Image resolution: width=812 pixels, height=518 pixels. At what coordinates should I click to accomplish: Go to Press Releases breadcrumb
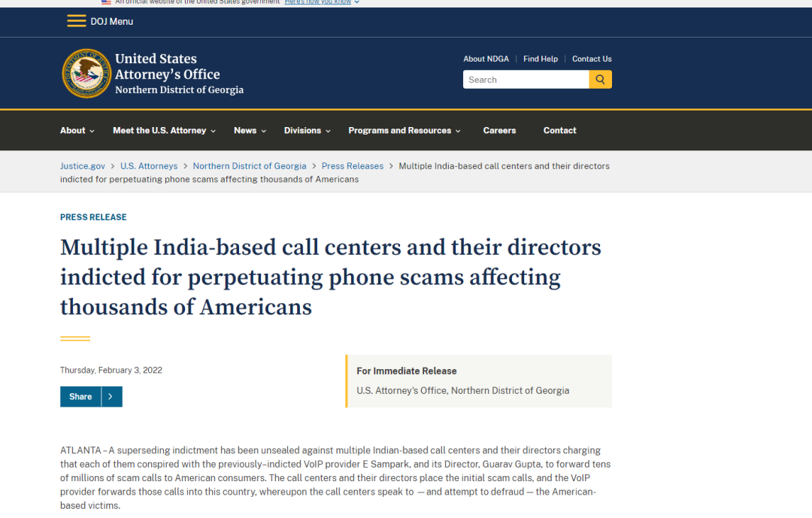click(x=352, y=166)
